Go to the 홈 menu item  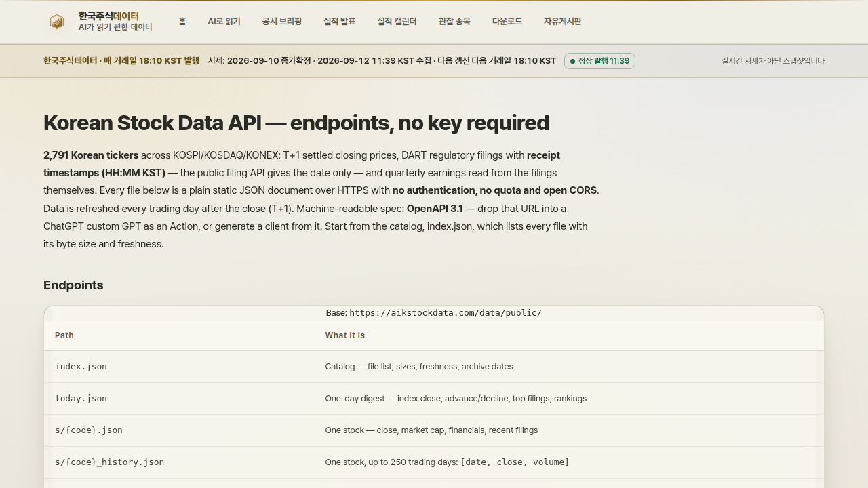[x=182, y=22]
